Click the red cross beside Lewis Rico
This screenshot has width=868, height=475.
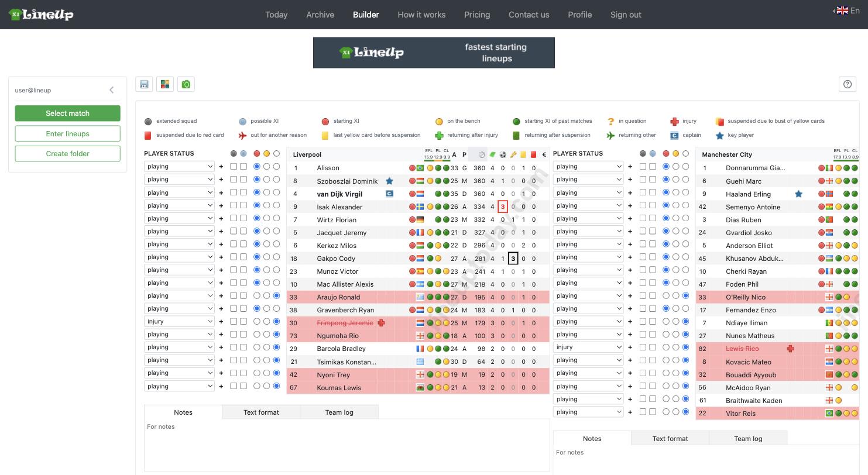tap(790, 349)
